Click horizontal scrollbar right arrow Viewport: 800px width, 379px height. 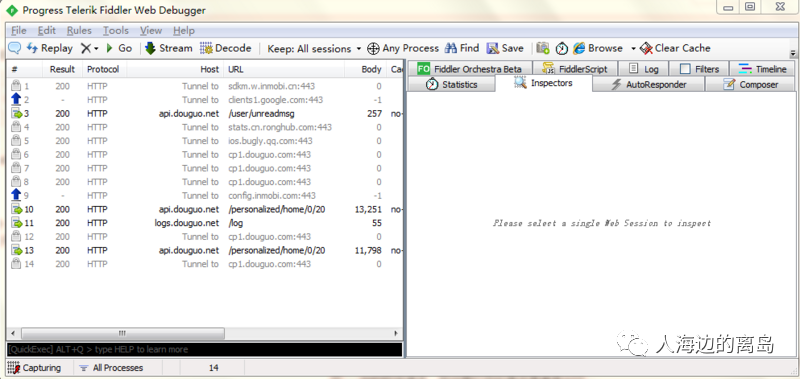[395, 334]
